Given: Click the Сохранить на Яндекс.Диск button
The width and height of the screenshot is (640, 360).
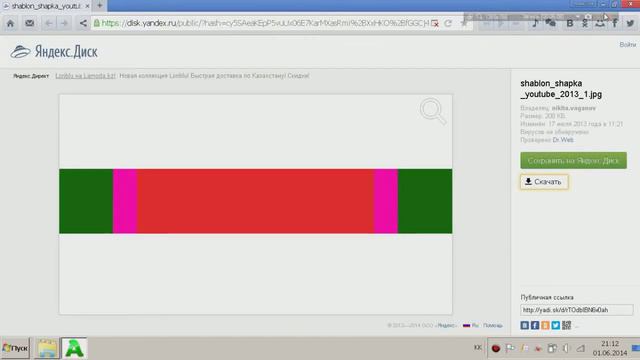Looking at the screenshot, I should (573, 160).
